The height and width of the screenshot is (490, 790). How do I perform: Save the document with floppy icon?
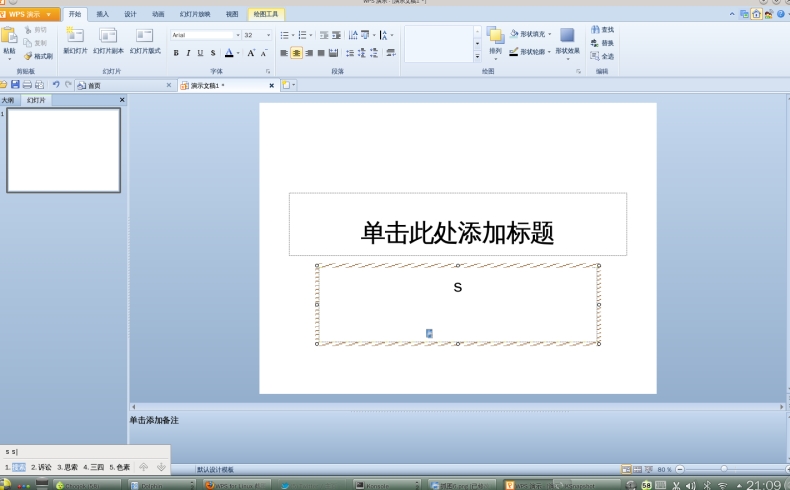point(15,85)
